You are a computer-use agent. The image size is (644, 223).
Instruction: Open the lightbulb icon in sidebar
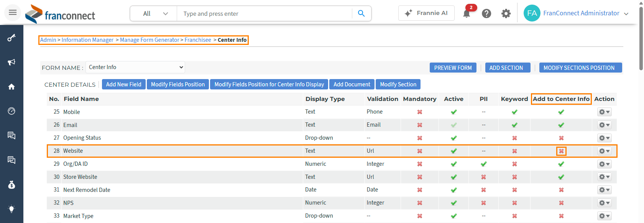point(11,209)
